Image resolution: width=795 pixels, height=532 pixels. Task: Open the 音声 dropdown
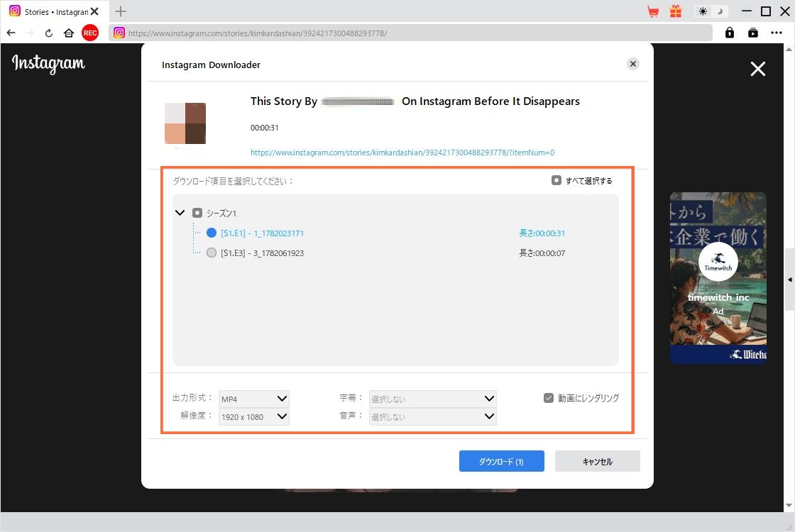pyautogui.click(x=432, y=416)
